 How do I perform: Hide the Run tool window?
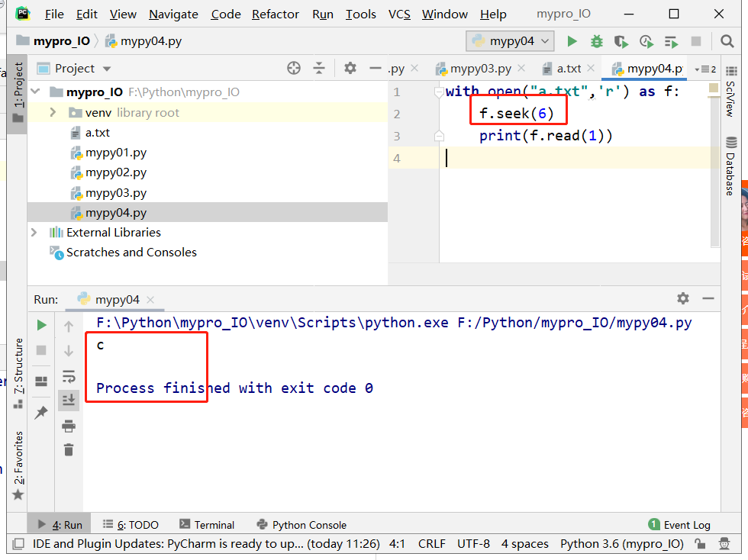click(x=708, y=298)
